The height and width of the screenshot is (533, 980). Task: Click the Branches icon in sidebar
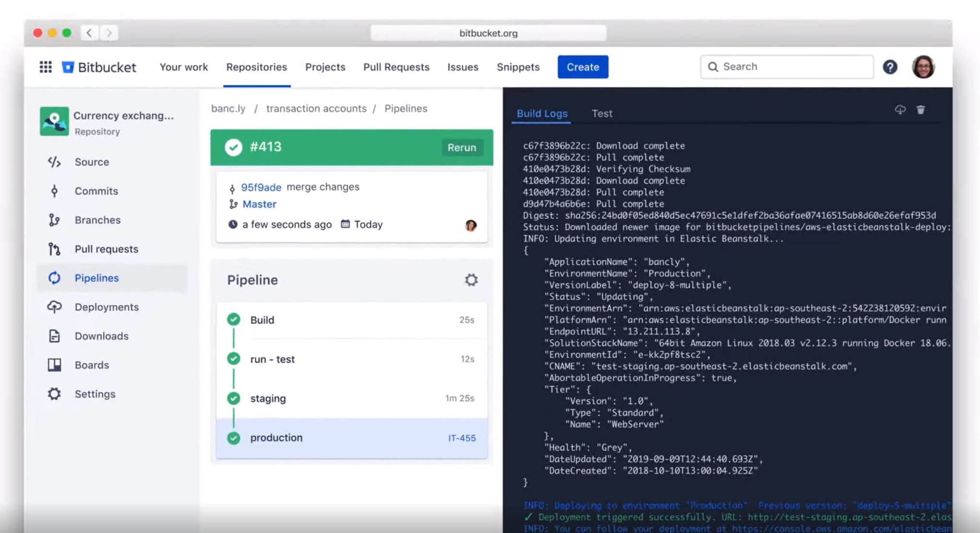pos(54,220)
